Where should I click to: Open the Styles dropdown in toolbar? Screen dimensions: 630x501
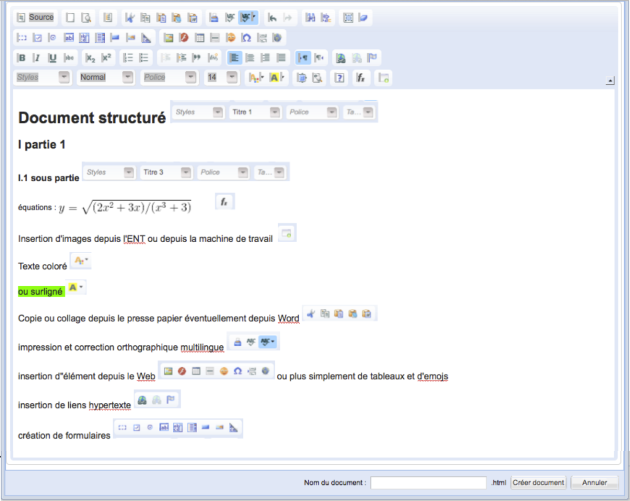tap(42, 77)
